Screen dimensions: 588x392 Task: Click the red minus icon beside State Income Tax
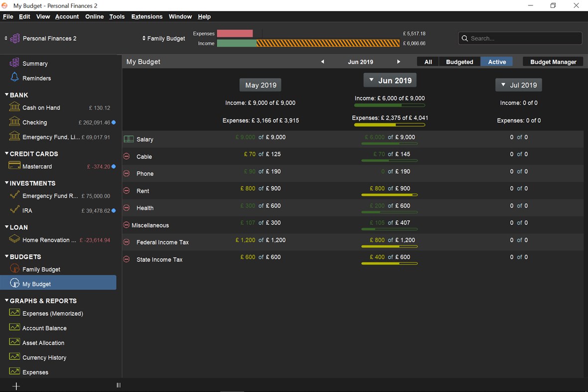coord(127,260)
